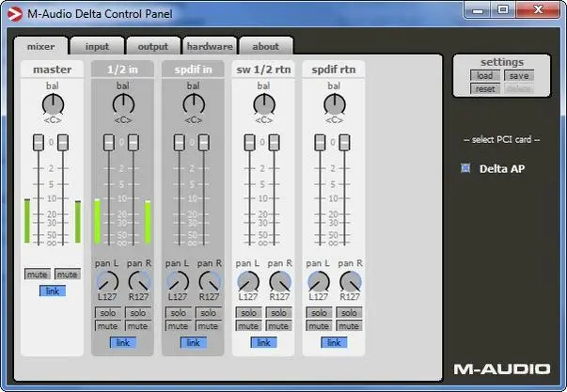
Task: Click the 1/2 in right fader handle
Action: click(x=134, y=143)
